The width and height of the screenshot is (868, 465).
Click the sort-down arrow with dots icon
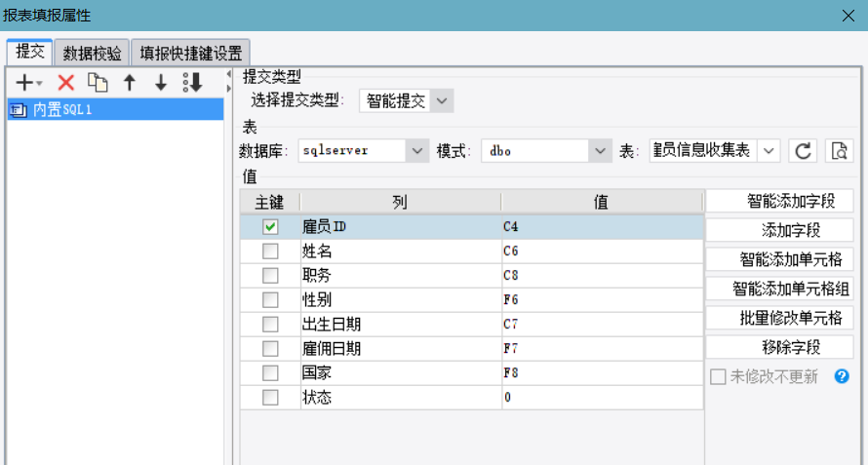192,83
